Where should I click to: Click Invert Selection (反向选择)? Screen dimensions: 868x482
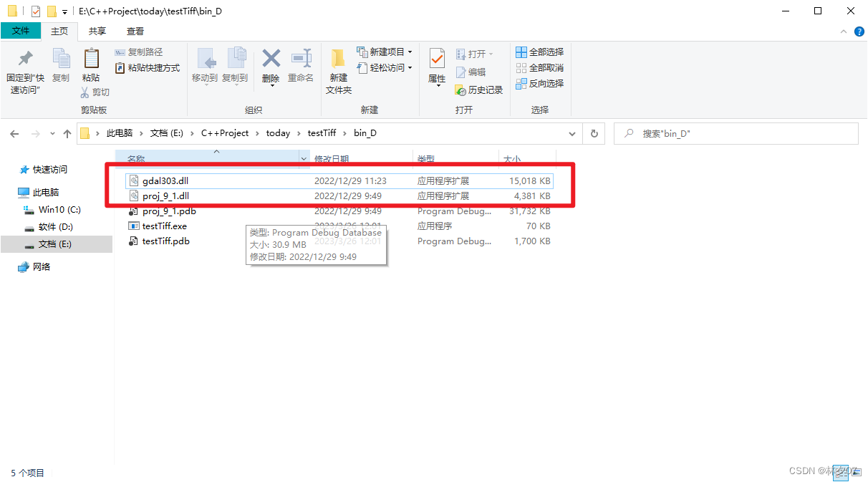click(540, 84)
